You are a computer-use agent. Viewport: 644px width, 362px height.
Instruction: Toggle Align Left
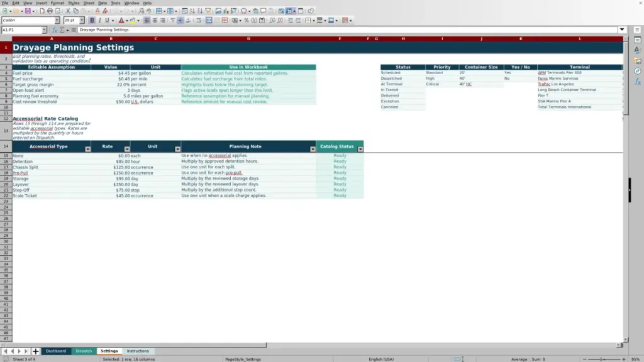(x=147, y=21)
